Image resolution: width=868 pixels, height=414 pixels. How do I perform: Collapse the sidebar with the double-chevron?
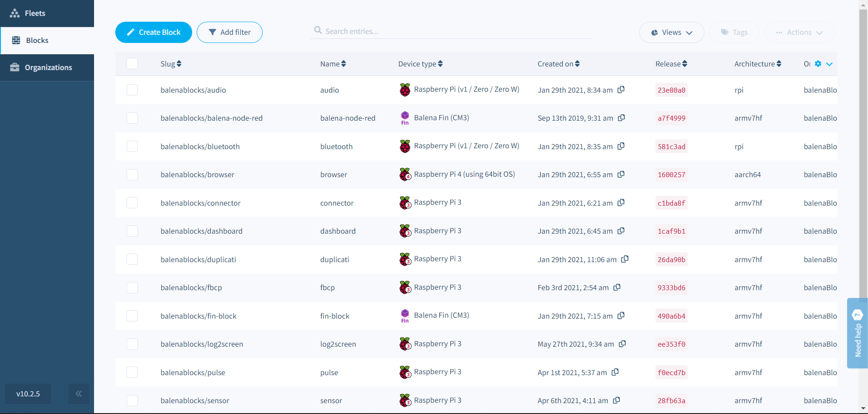pos(79,394)
